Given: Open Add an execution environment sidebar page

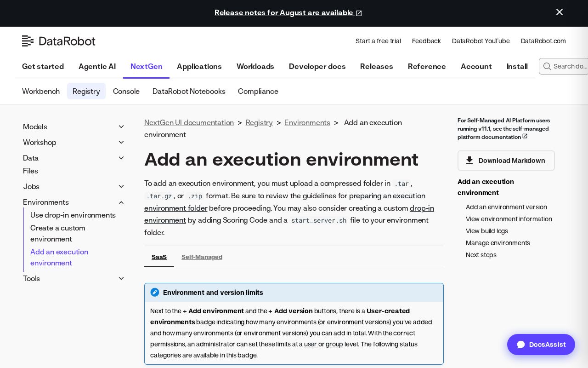Looking at the screenshot, I should [59, 258].
